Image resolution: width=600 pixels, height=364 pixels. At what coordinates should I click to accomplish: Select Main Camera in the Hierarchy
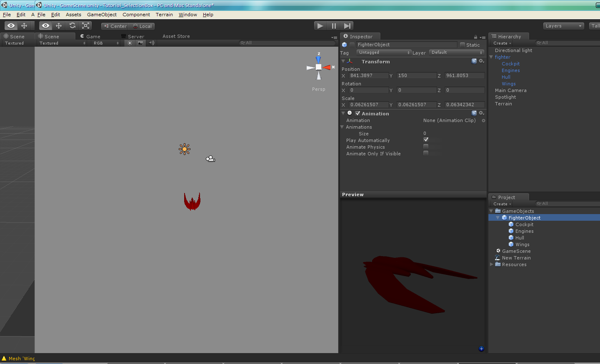coord(510,90)
